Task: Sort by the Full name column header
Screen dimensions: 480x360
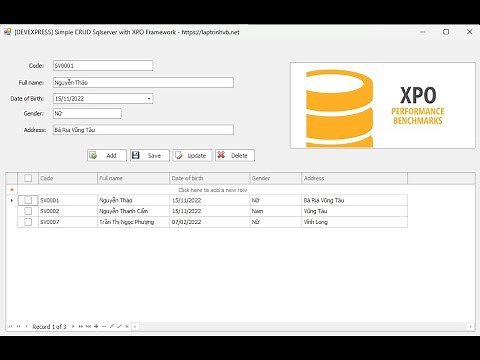Action: [133, 178]
